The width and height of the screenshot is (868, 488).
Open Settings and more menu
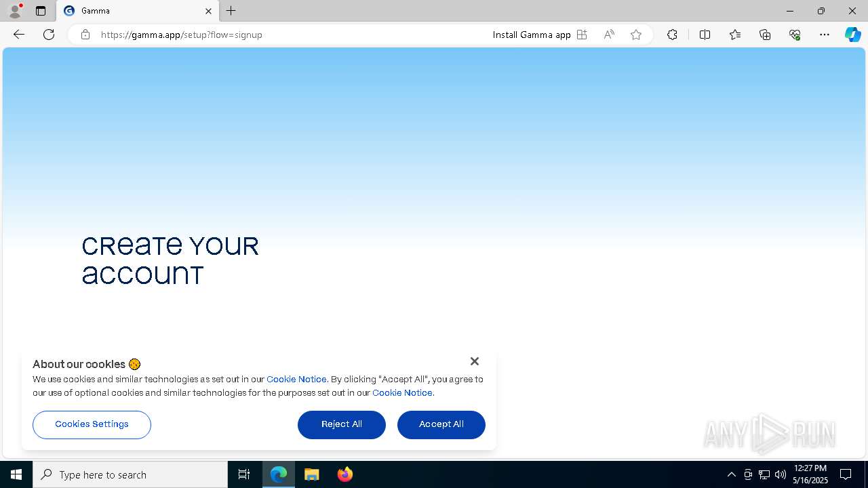[x=825, y=35]
